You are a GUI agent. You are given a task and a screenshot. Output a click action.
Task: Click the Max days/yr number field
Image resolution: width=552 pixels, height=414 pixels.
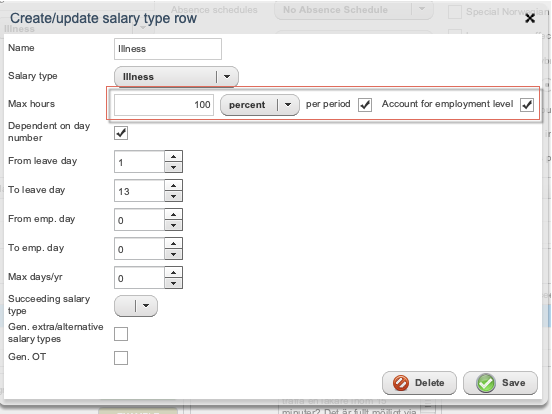coord(139,278)
